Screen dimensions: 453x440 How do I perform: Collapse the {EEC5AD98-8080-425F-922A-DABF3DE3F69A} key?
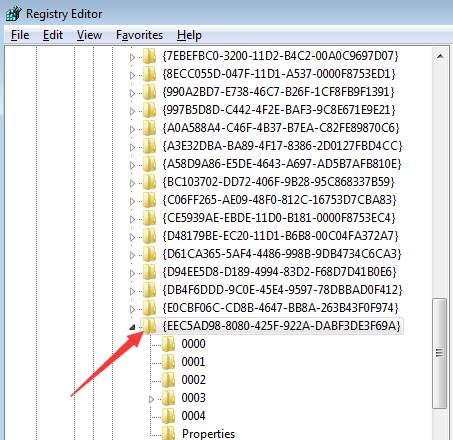[x=132, y=327]
